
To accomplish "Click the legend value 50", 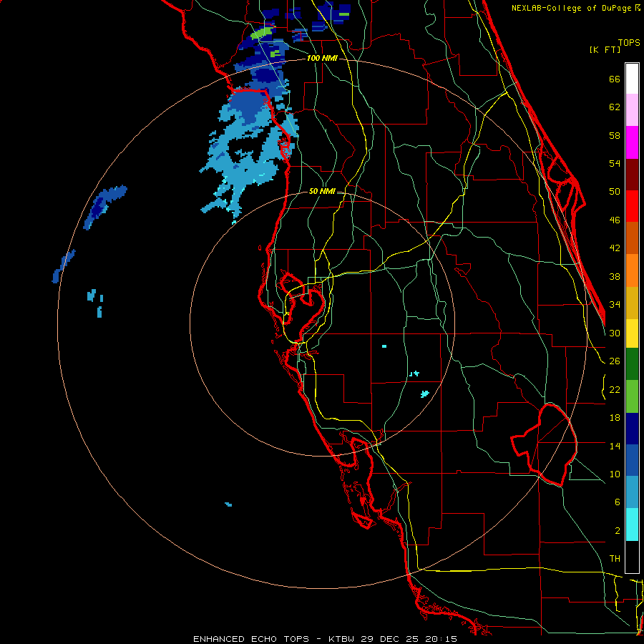I will coord(615,192).
